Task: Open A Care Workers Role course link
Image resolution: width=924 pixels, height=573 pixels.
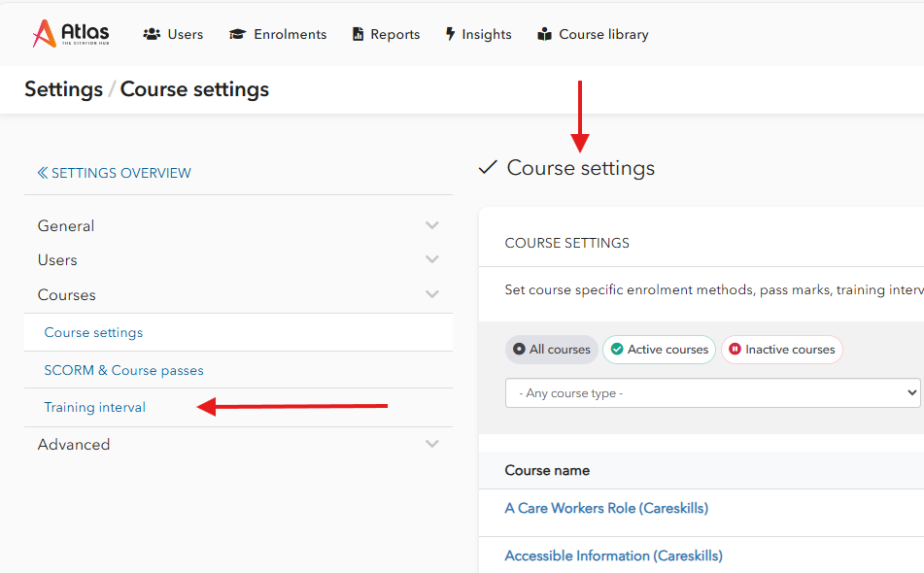Action: point(606,508)
